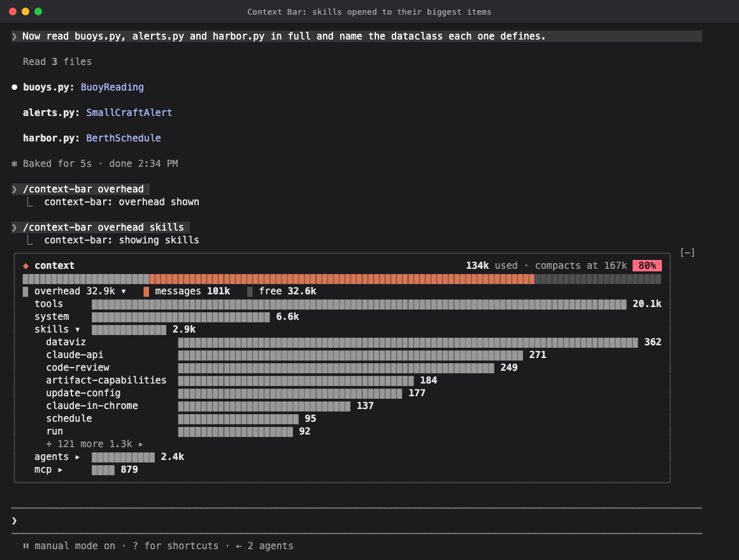Click the '134k used' value

pyautogui.click(x=492, y=266)
